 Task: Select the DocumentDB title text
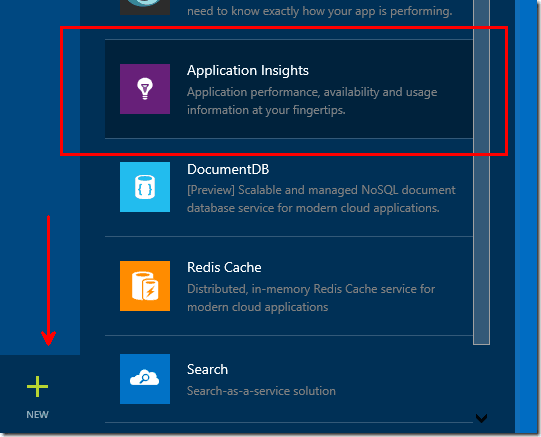point(228,169)
